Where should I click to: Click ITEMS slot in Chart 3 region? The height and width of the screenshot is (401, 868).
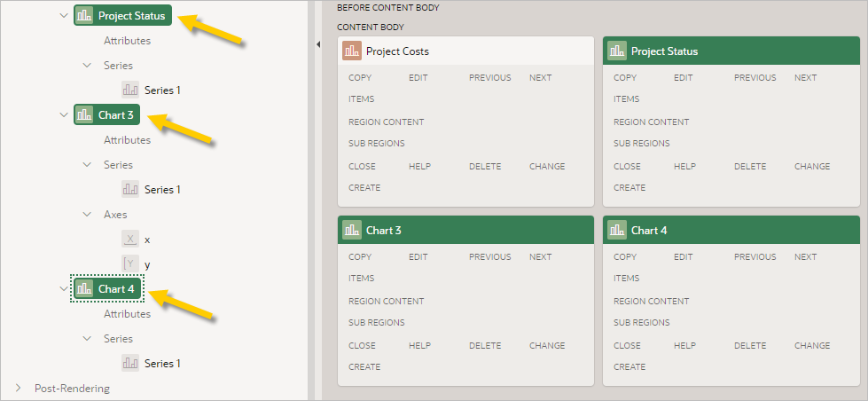[362, 278]
